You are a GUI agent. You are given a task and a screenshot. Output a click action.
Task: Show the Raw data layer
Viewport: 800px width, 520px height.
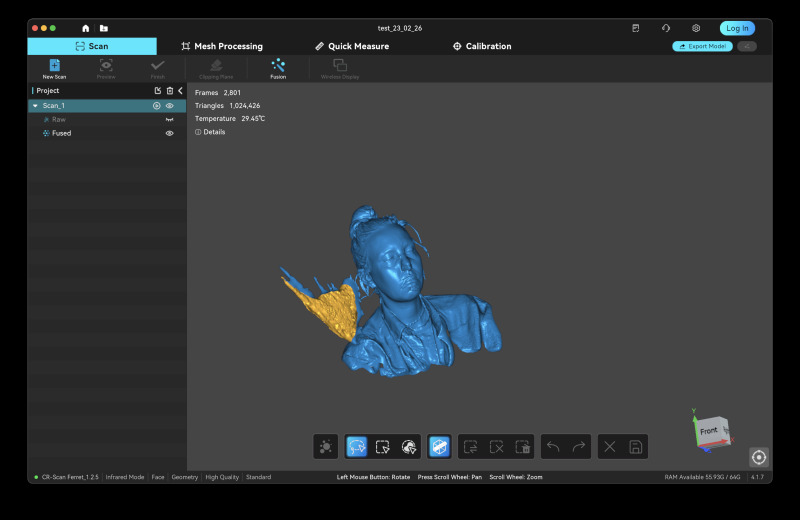(x=169, y=119)
